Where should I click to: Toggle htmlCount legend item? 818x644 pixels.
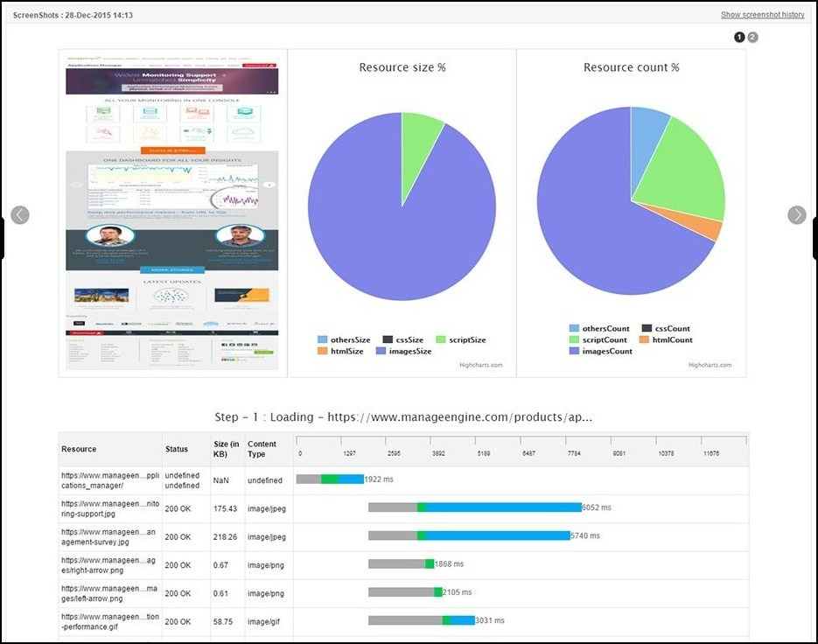666,339
